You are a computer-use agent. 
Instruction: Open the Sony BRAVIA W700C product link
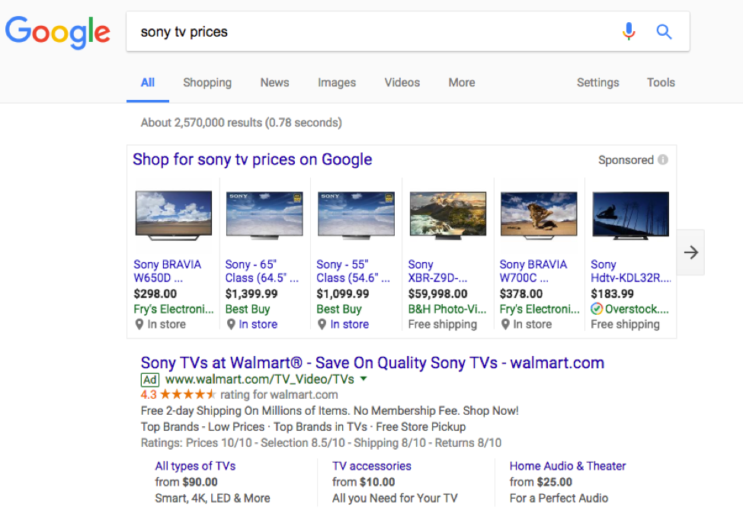coord(533,271)
